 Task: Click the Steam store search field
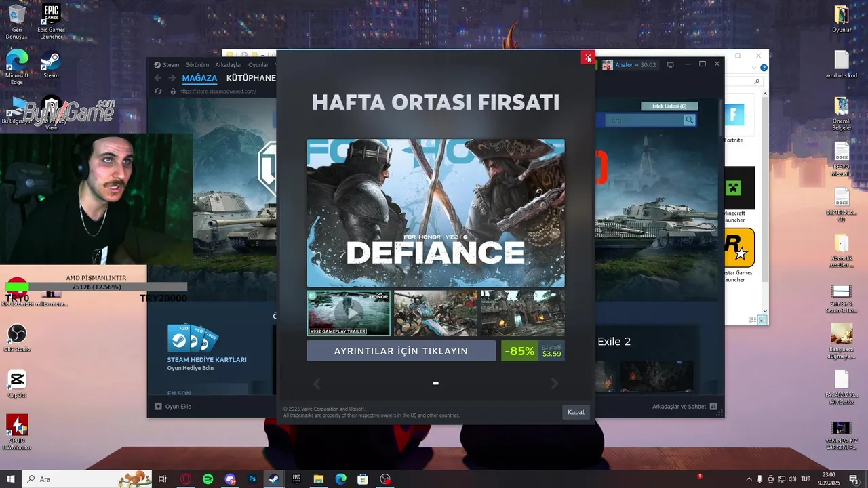[x=644, y=120]
